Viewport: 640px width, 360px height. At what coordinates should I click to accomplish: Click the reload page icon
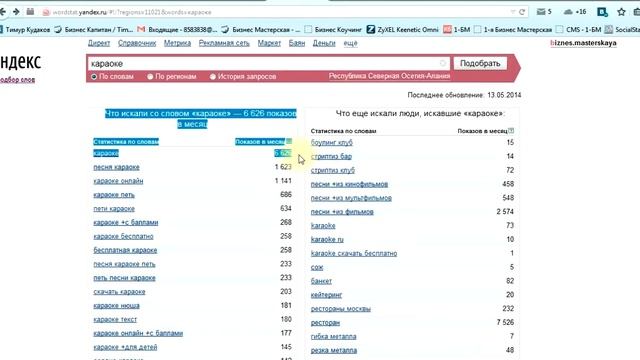(522, 12)
